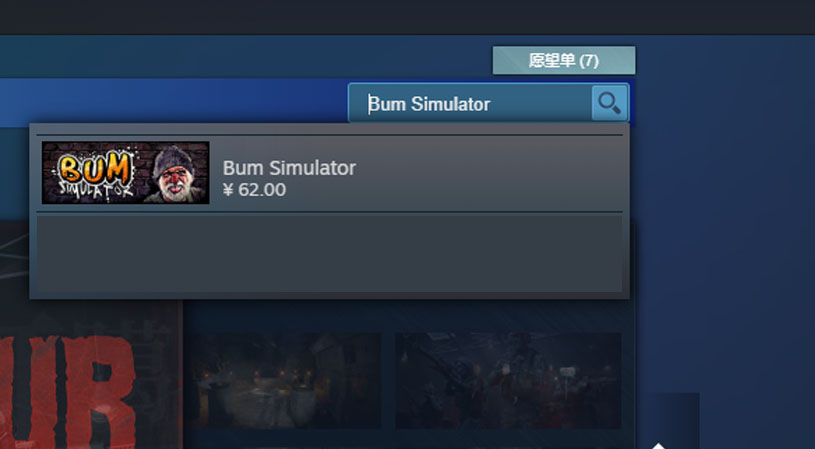Open the candlelit room screenshot thumbnail
Image resolution: width=815 pixels, height=449 pixels.
pos(285,380)
